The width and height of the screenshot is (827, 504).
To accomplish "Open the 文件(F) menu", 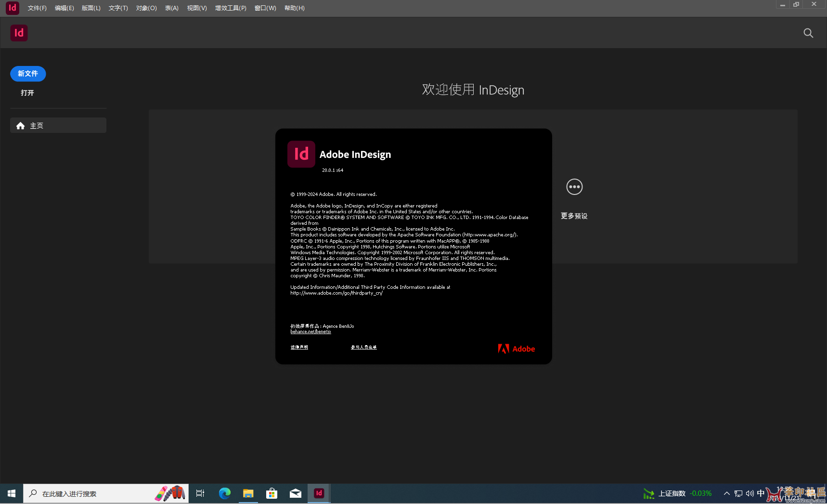I will (37, 8).
